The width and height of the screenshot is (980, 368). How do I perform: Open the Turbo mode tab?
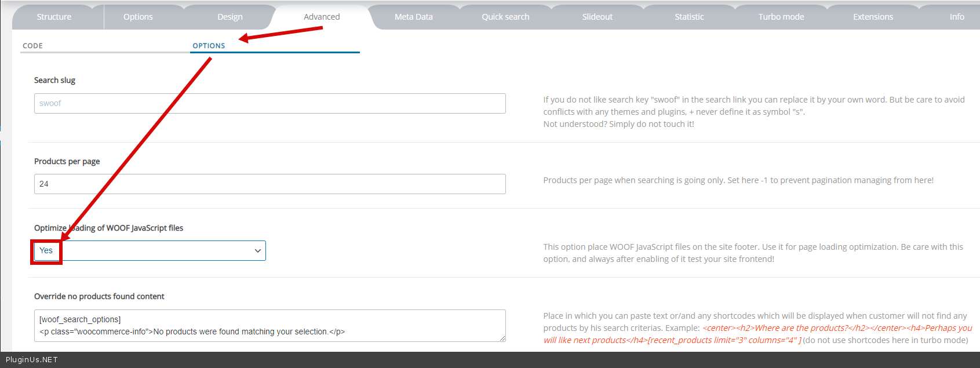(781, 17)
